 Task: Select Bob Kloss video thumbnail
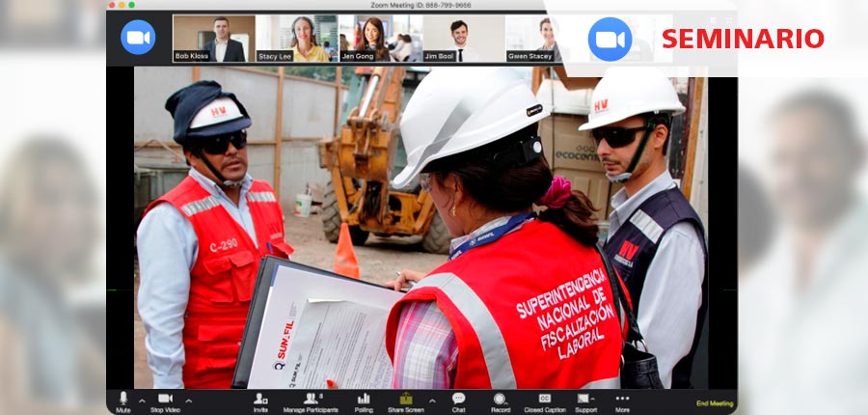(x=214, y=39)
